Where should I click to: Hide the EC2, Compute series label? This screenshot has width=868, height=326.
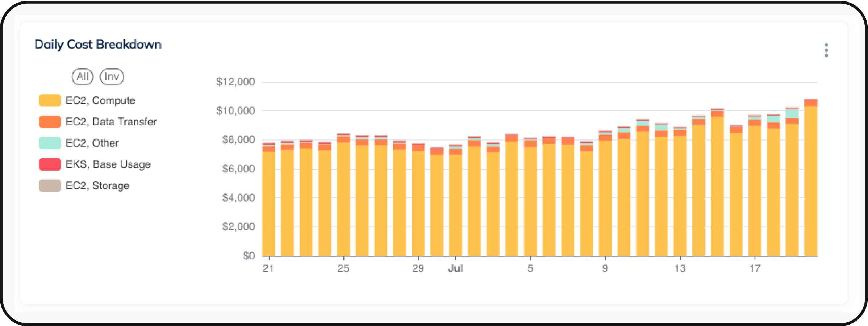100,100
